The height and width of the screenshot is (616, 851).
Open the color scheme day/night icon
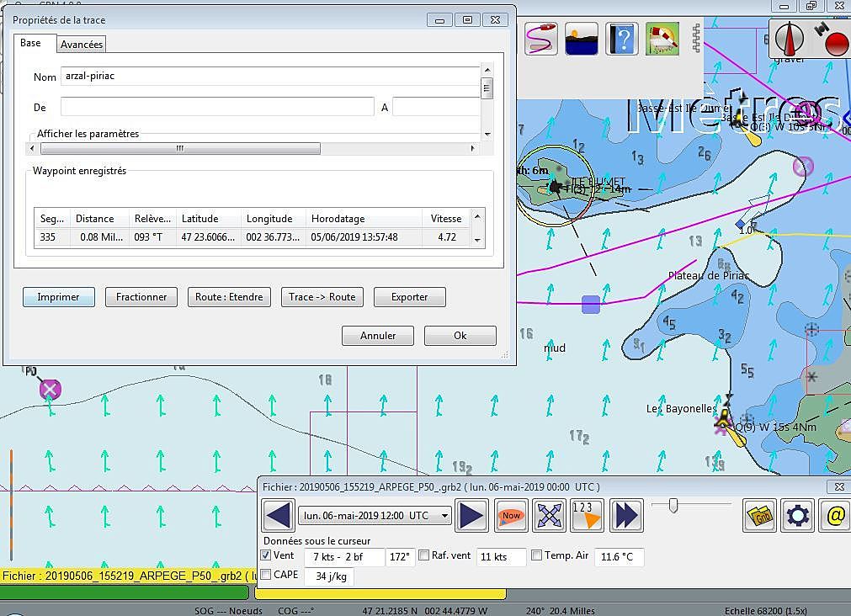(582, 39)
